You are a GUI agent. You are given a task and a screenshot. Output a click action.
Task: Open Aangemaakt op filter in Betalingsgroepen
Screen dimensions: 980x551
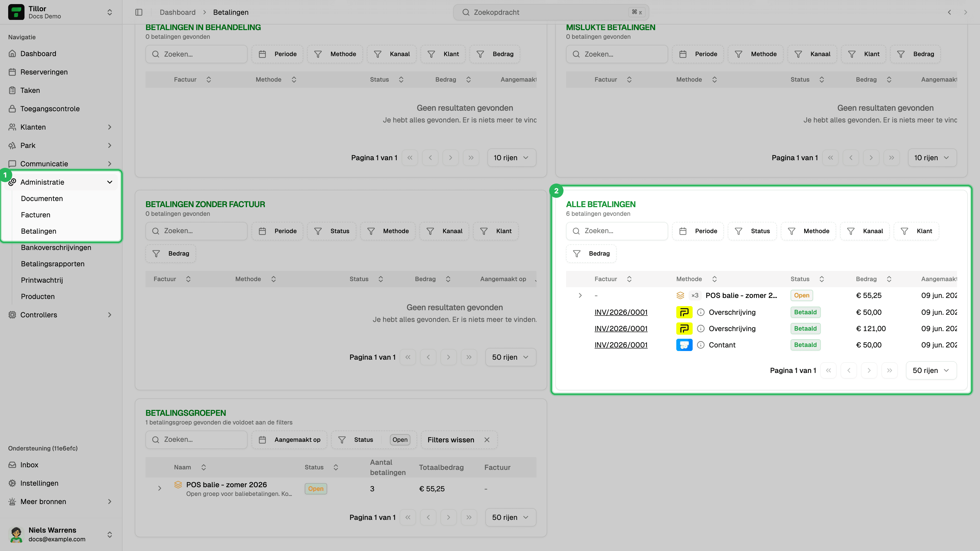point(289,440)
